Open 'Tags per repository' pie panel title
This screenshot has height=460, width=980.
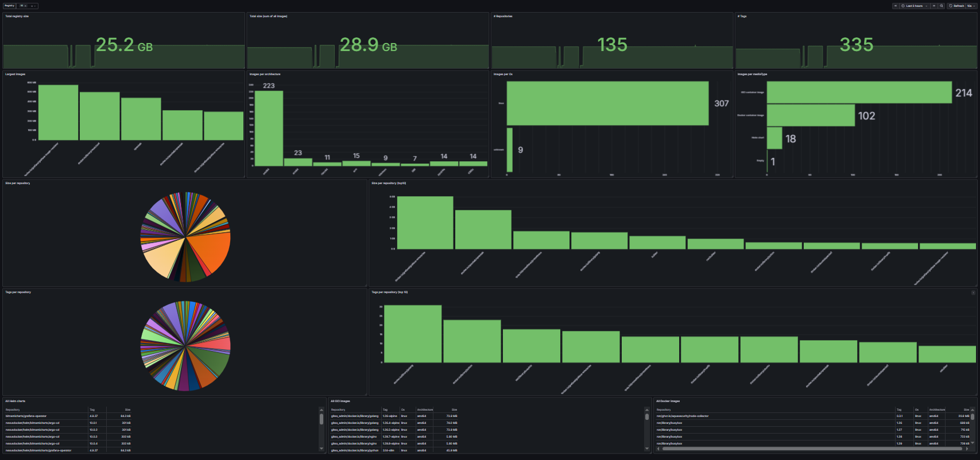pos(18,292)
